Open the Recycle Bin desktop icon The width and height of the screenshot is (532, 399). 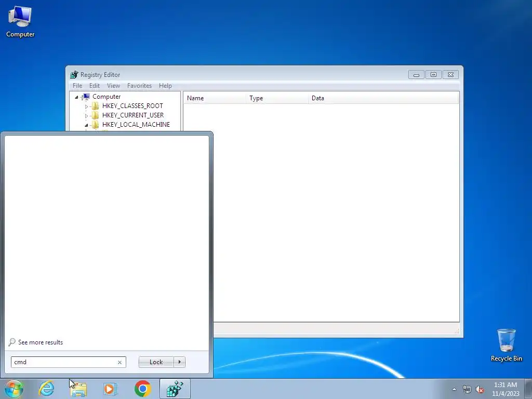point(506,345)
